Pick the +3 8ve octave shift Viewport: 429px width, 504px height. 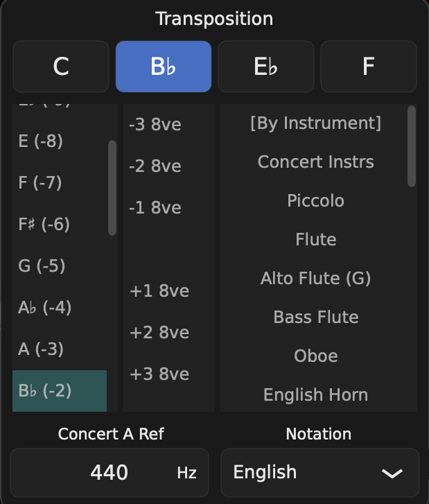169,374
